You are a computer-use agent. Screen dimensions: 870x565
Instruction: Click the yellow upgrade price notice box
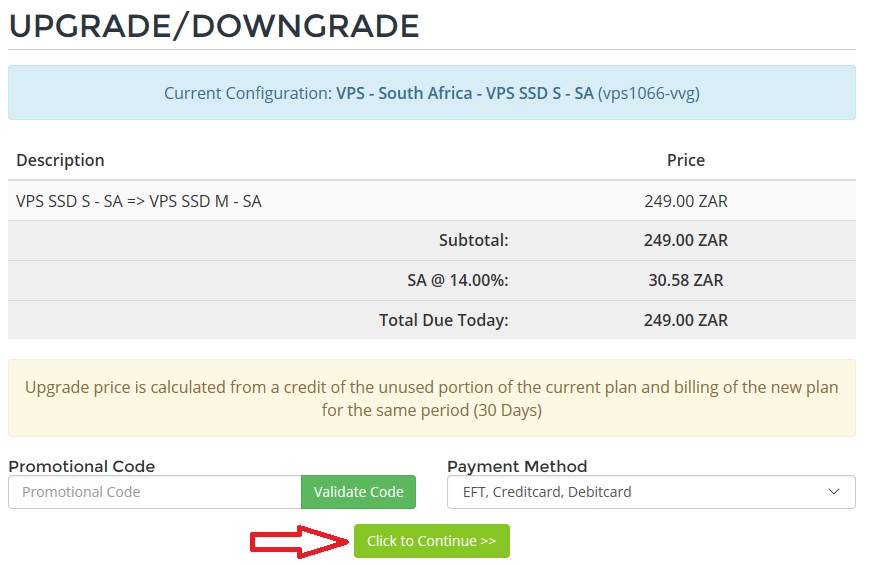click(432, 398)
